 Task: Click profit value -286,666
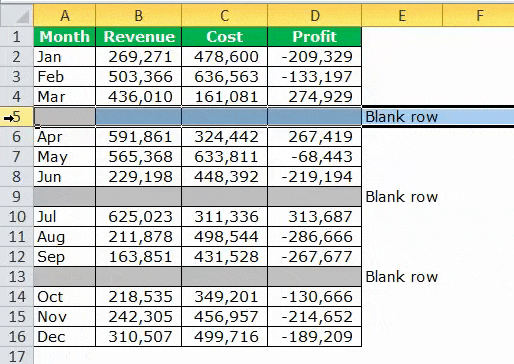pos(314,237)
